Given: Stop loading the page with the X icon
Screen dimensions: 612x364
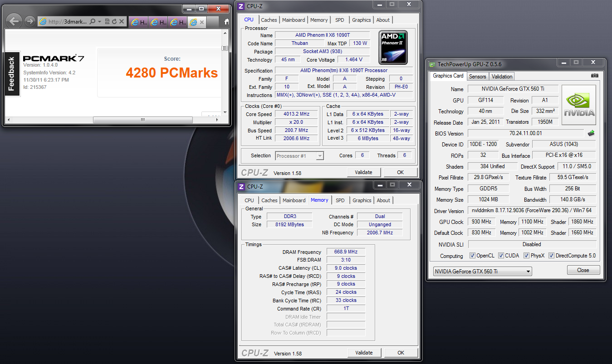Looking at the screenshot, I should tap(122, 21).
